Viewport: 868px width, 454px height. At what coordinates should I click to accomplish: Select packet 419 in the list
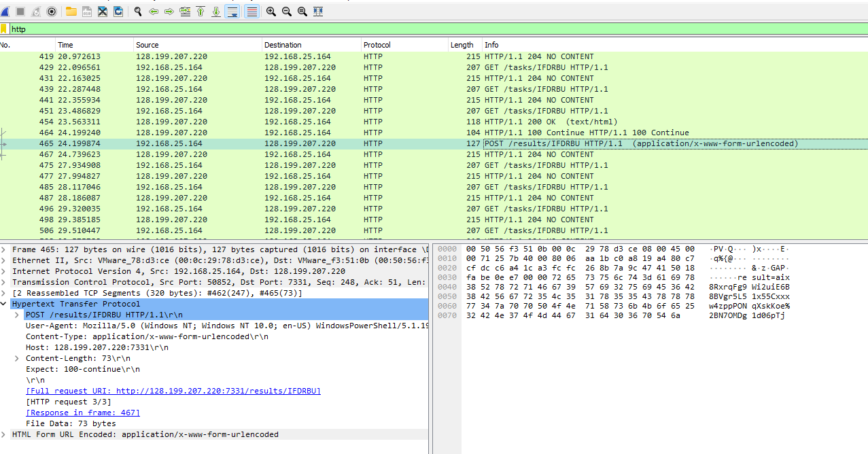pos(434,56)
